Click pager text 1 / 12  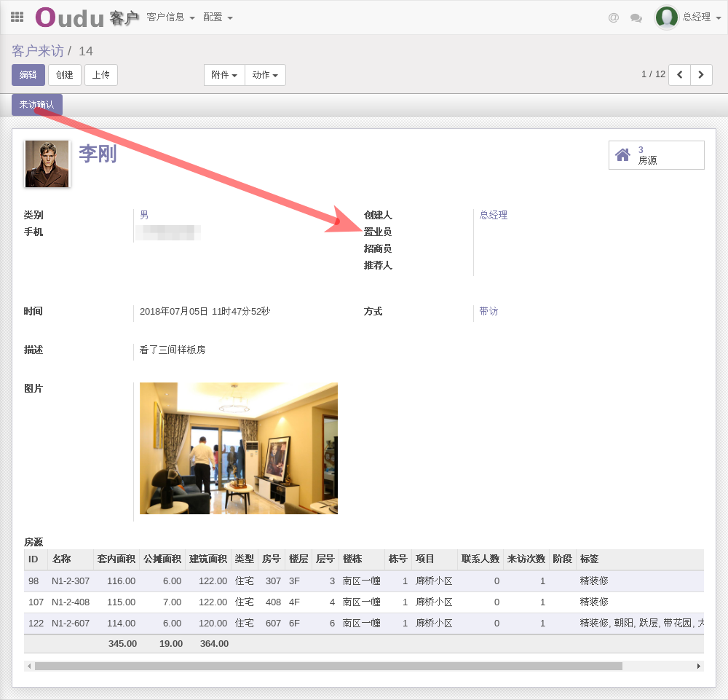pyautogui.click(x=653, y=74)
